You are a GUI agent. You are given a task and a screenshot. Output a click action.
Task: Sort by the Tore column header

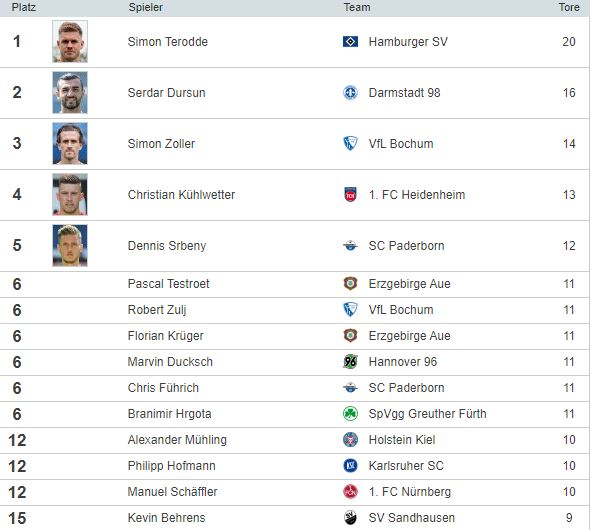(x=569, y=7)
